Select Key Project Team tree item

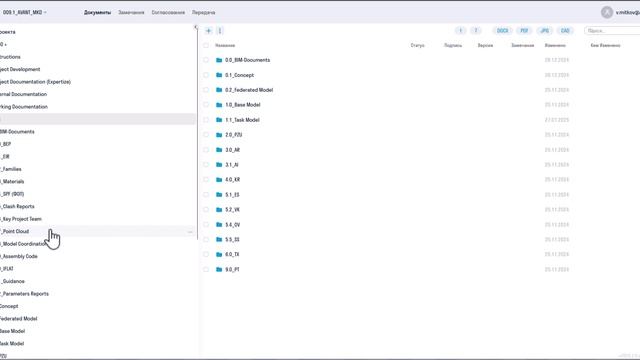click(21, 219)
